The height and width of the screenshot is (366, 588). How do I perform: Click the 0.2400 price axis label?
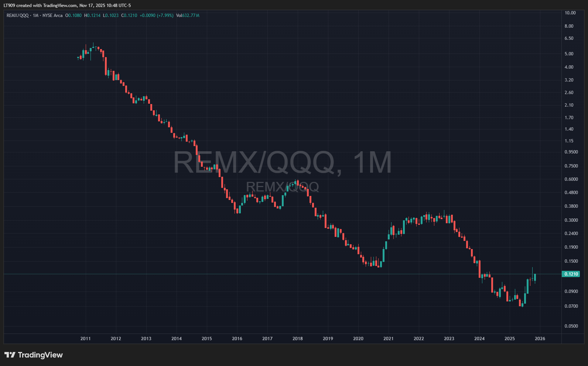571,234
